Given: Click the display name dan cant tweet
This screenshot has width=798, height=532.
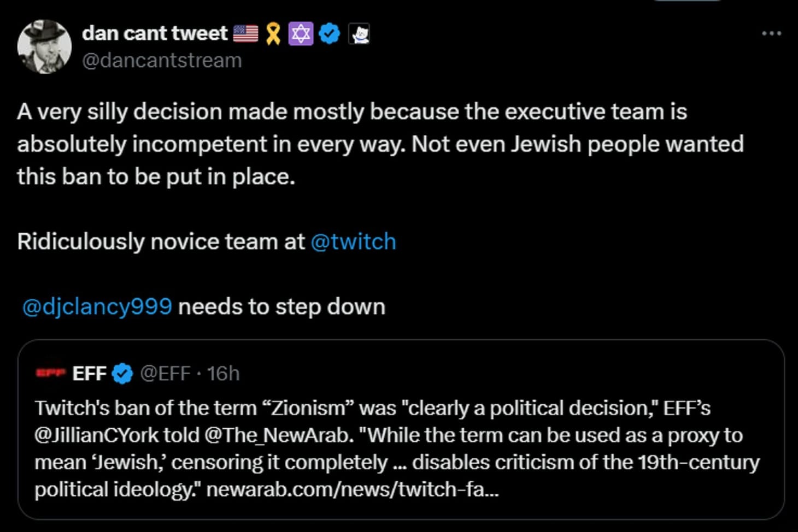Looking at the screenshot, I should 155,33.
